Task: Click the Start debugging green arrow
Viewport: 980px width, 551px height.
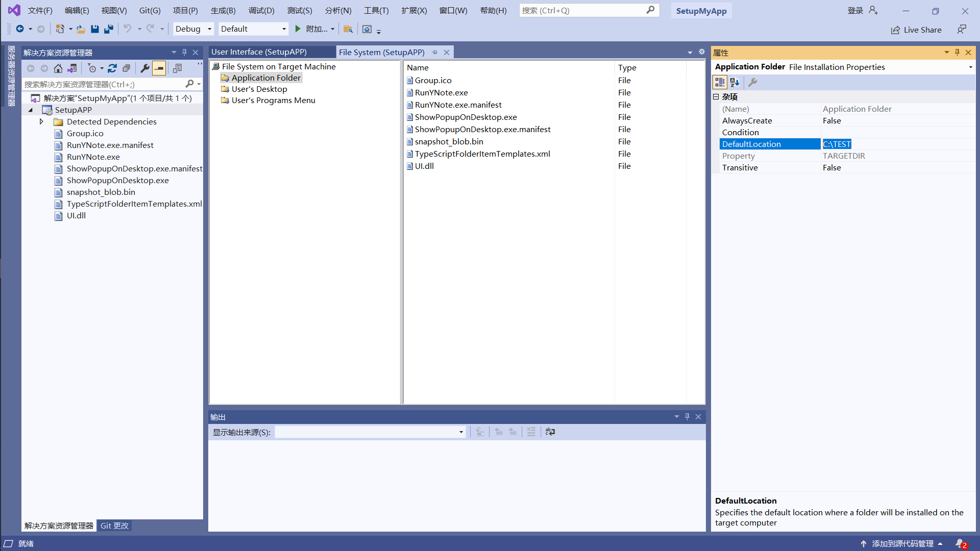Action: click(x=298, y=29)
